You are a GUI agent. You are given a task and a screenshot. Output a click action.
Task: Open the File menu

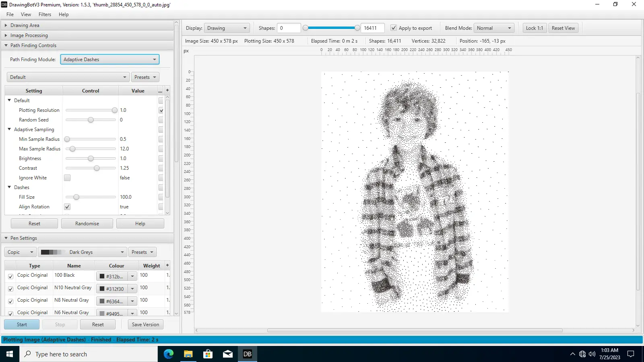(10, 14)
